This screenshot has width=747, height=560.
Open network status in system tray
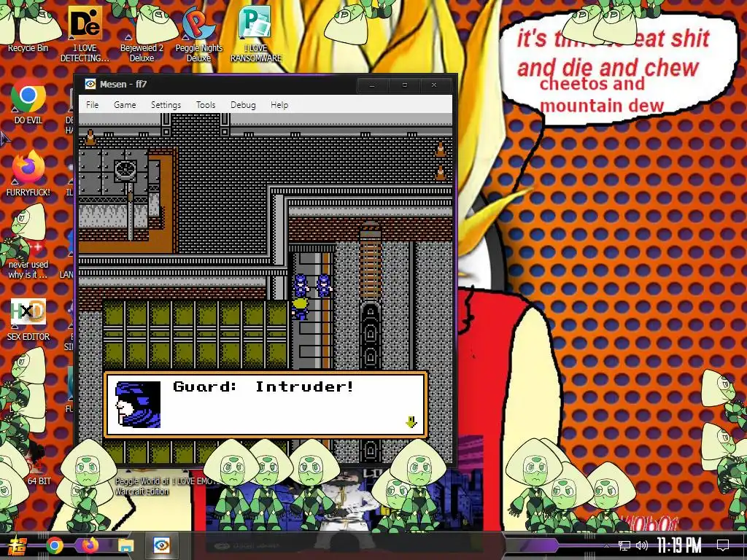(624, 545)
